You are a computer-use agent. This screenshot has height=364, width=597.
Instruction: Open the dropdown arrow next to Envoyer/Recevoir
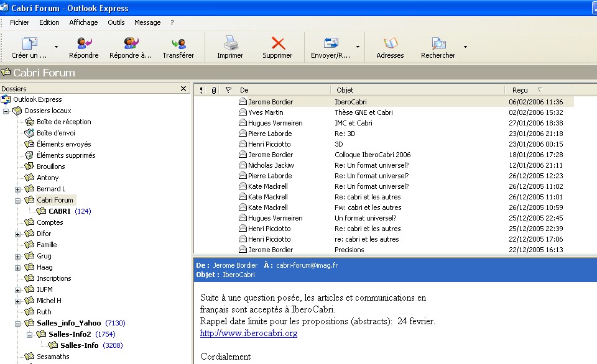pos(358,47)
